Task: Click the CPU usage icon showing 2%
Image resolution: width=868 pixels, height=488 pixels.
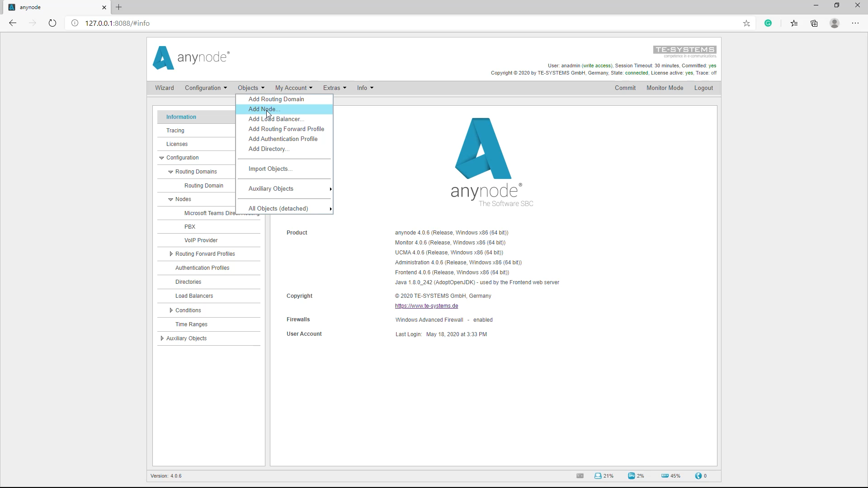Action: pos(631,476)
